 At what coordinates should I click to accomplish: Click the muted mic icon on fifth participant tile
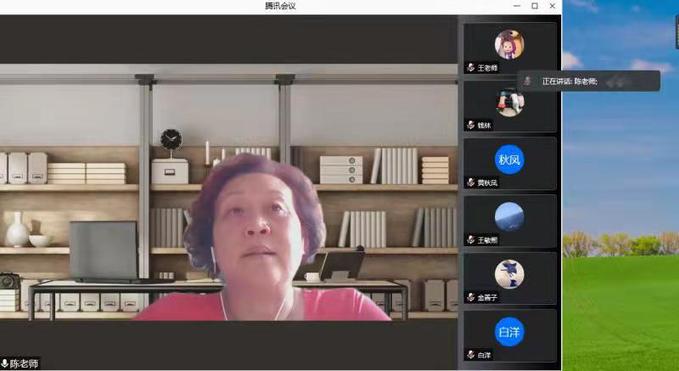(x=471, y=297)
